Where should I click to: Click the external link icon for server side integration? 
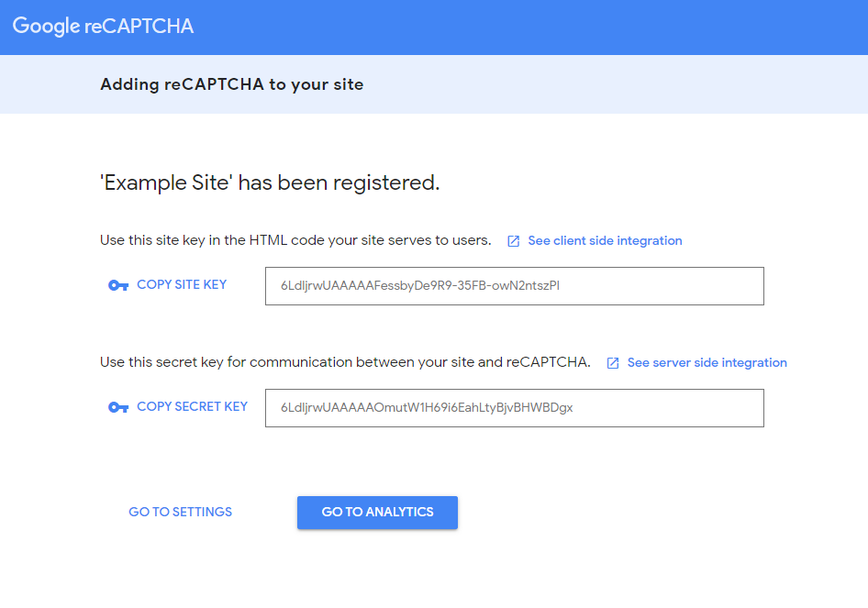click(x=613, y=363)
